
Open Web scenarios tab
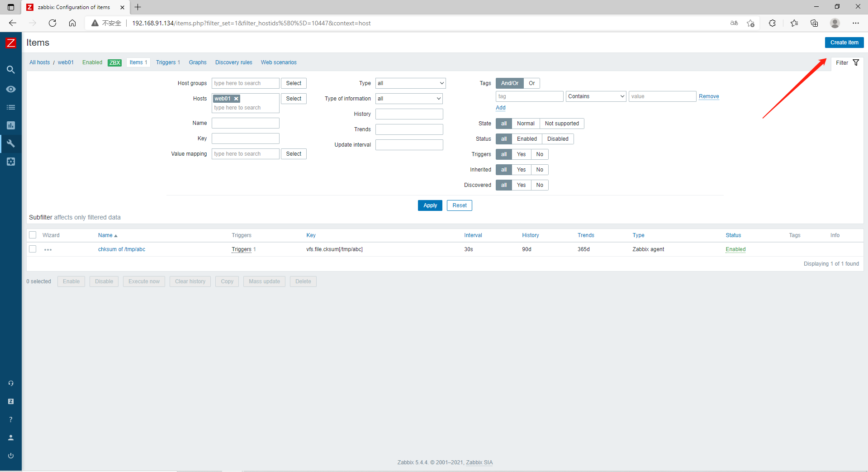(279, 62)
